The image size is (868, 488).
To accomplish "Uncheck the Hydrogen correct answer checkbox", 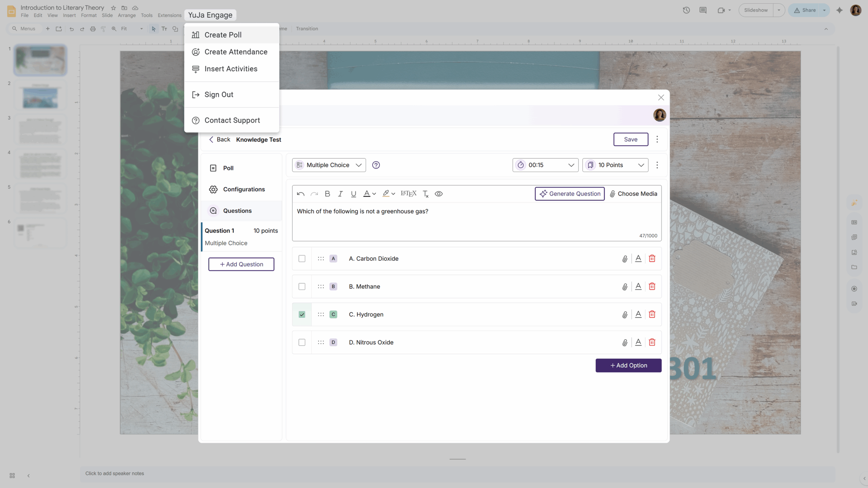I will pyautogui.click(x=302, y=314).
